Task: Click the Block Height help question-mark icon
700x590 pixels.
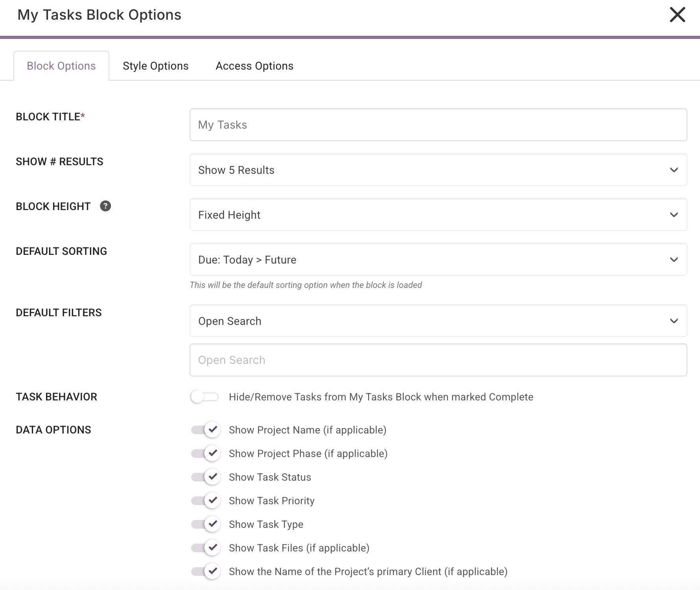Action: (105, 206)
